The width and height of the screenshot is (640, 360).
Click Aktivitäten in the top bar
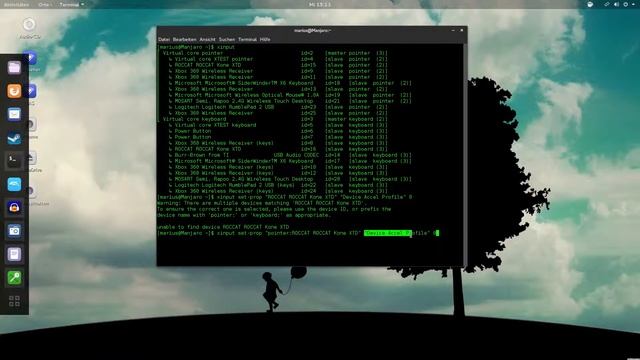[x=16, y=4]
